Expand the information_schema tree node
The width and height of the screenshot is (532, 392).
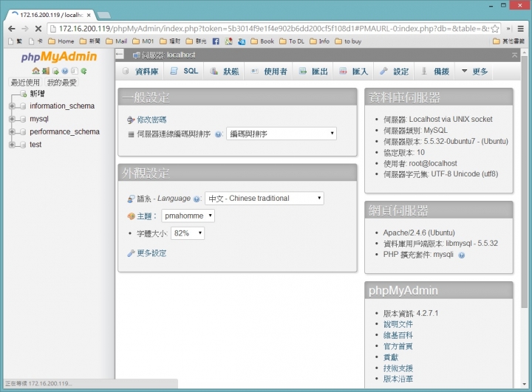pos(12,106)
